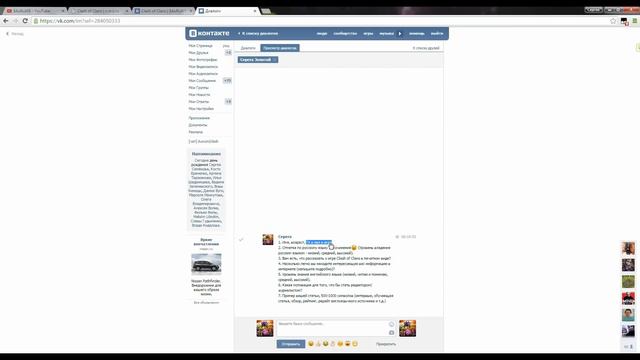Go back to the dialogs list link
The height and width of the screenshot is (360, 640).
coord(258,33)
